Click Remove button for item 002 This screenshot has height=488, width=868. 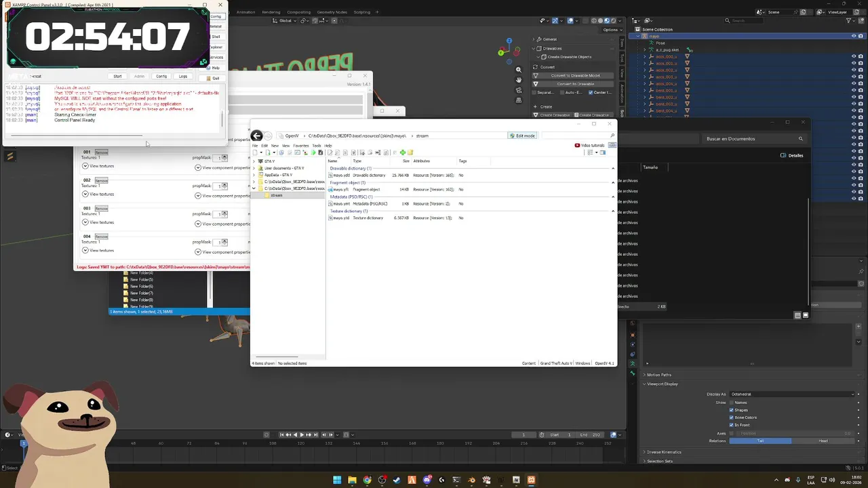point(101,180)
